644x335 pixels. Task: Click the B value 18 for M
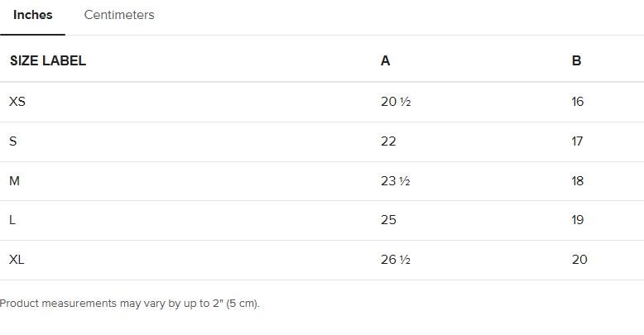click(x=577, y=181)
